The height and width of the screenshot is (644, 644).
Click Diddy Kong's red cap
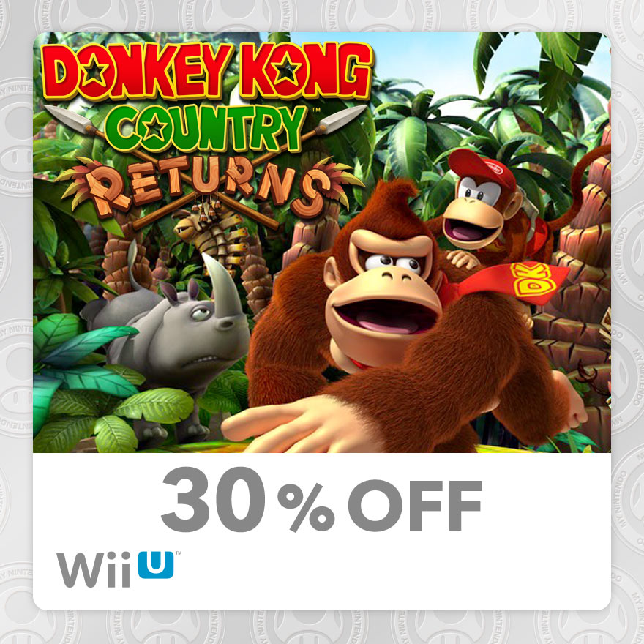pos(482,168)
